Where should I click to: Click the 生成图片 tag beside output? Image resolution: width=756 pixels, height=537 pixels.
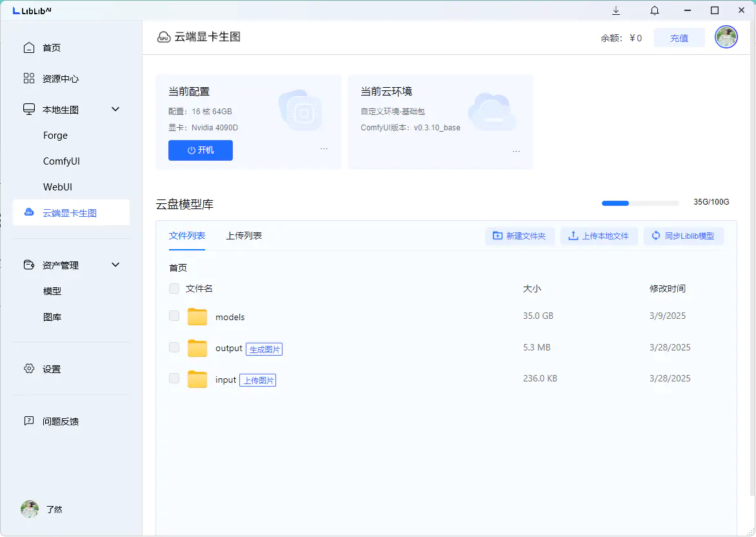pos(264,349)
